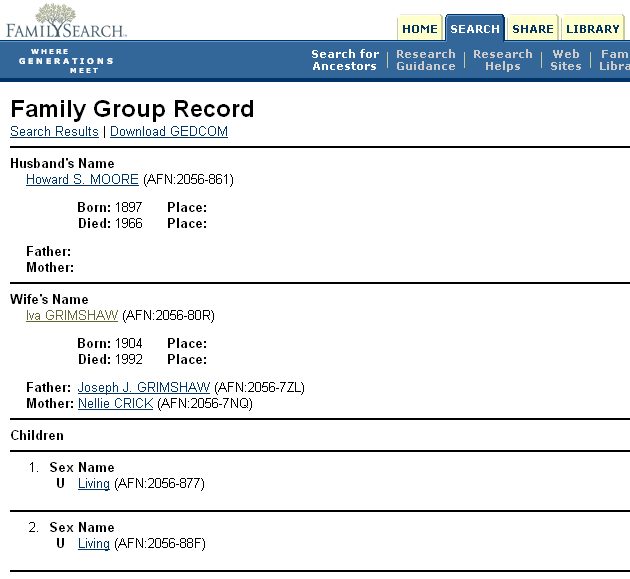
Task: Select Search for Ancestors menu item
Action: 345,60
